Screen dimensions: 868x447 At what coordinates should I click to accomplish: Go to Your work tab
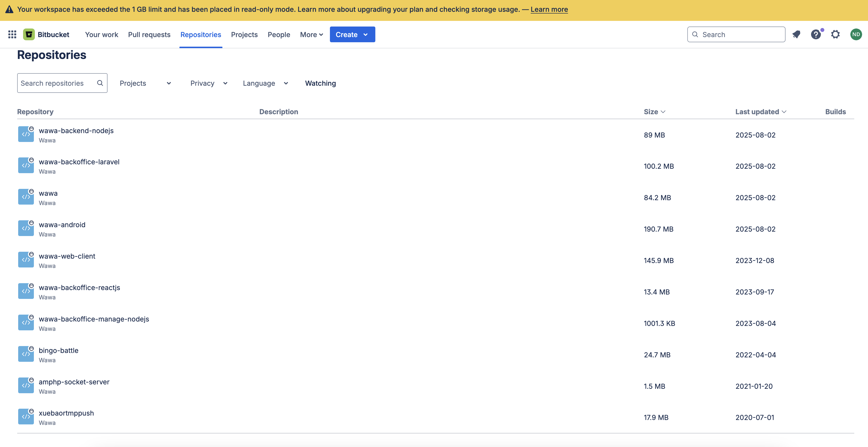tap(101, 34)
